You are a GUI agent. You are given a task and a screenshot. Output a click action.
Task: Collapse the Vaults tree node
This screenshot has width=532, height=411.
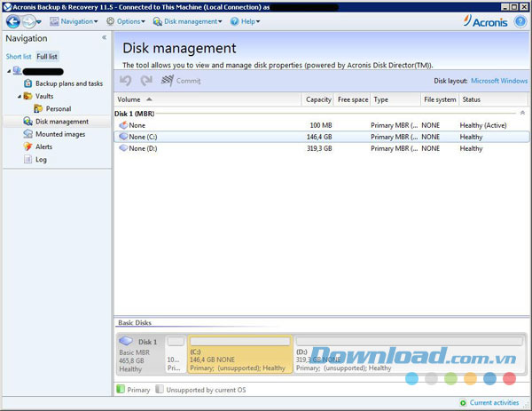click(x=20, y=97)
